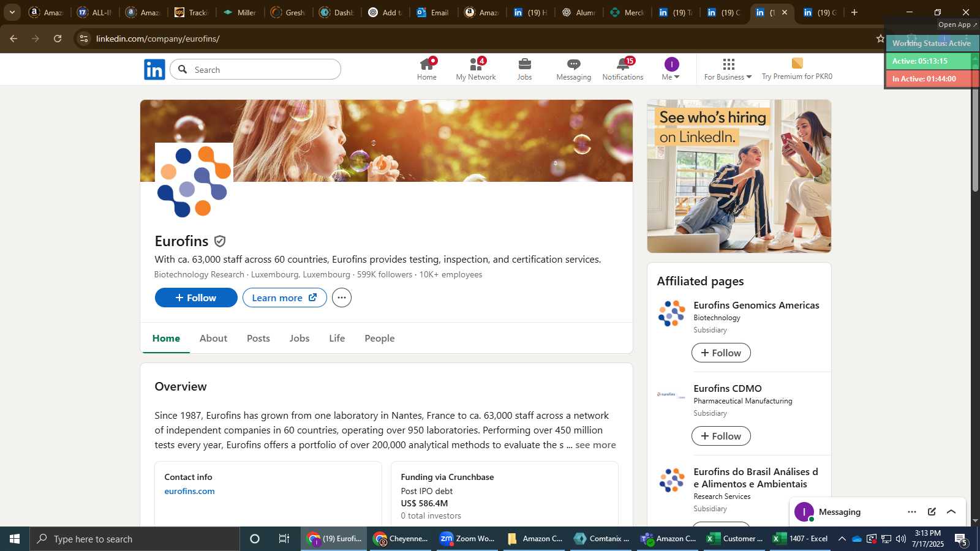Click Learn more external link button
The height and width of the screenshot is (551, 980).
(285, 298)
